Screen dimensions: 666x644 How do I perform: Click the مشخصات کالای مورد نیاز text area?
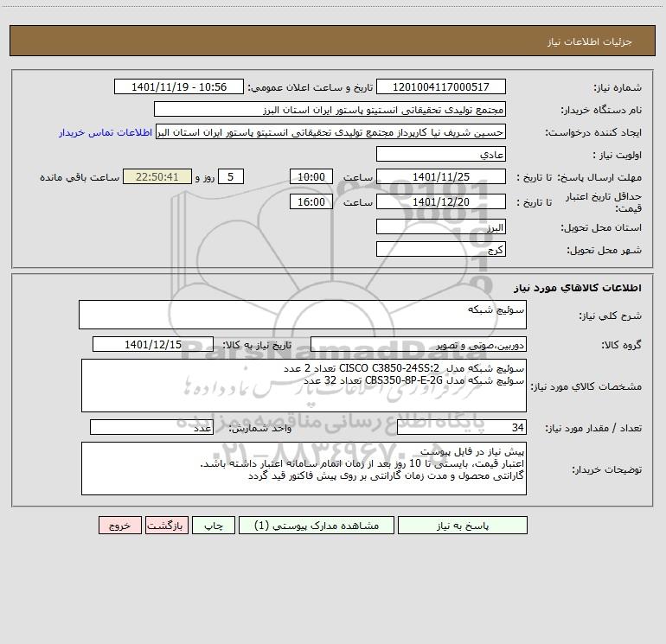[x=304, y=386]
